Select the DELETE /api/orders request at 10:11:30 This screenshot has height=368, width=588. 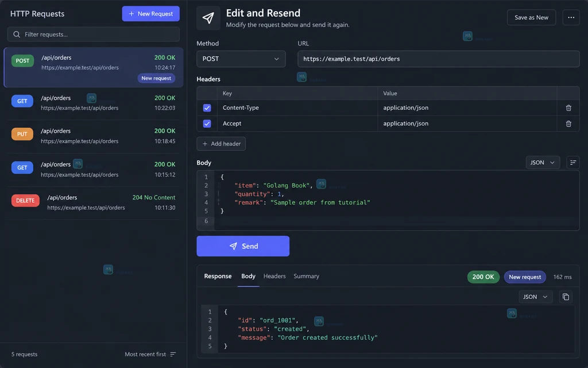tap(94, 203)
